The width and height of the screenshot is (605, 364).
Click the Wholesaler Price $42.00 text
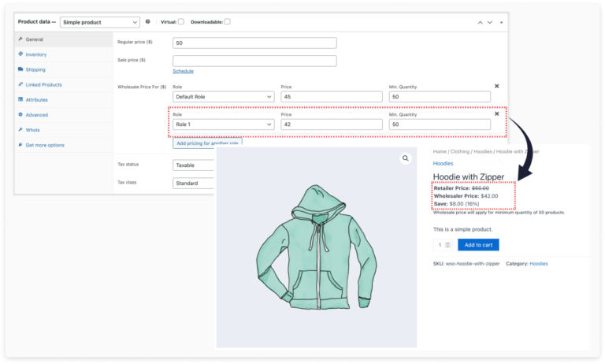[466, 195]
